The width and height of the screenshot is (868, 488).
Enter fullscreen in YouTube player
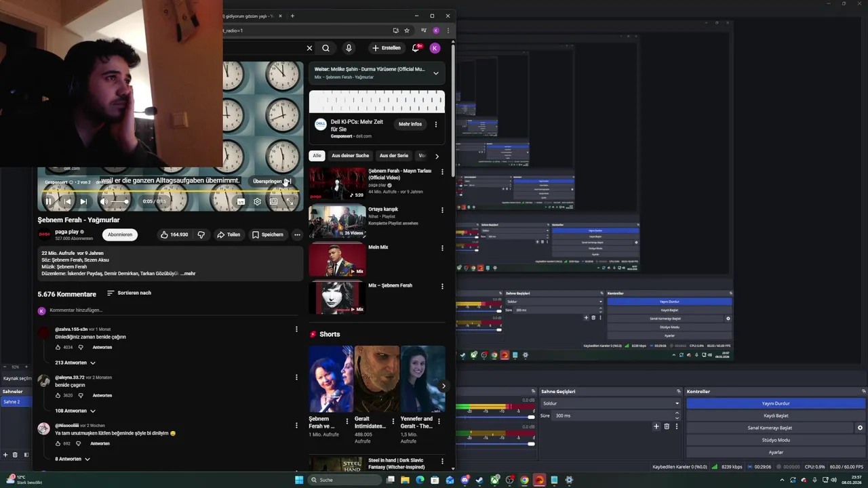(x=290, y=201)
